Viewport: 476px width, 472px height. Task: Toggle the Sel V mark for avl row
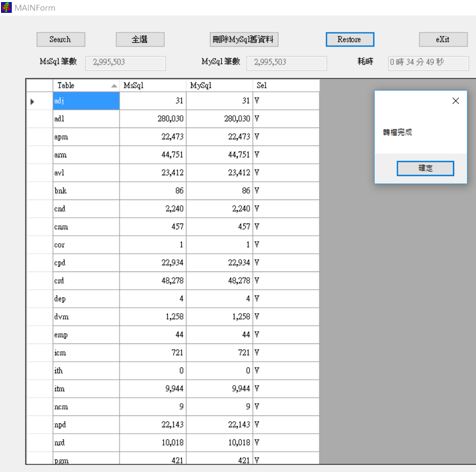point(257,173)
